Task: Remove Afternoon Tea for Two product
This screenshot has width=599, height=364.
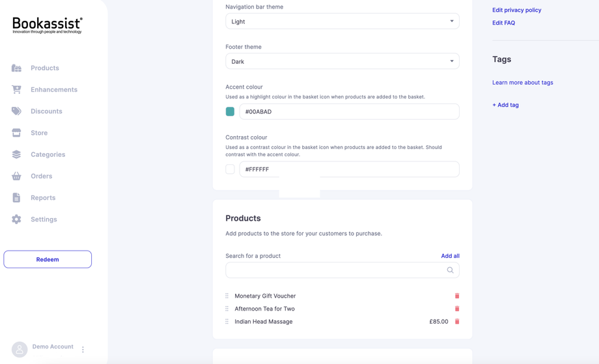Action: [x=457, y=309]
